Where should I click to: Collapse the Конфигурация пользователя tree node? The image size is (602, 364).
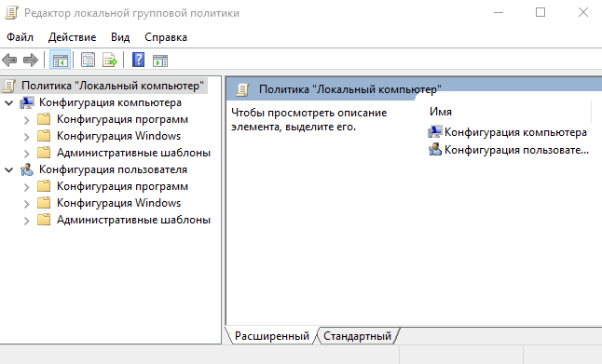(9, 169)
